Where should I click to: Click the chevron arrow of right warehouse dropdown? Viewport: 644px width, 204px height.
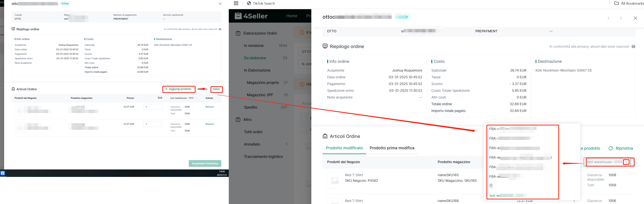pyautogui.click(x=626, y=162)
